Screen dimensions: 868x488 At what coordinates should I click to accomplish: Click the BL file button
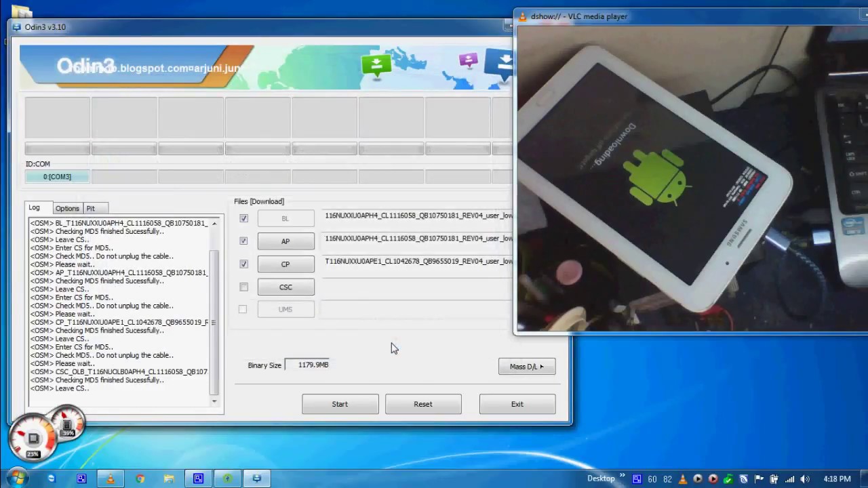coord(285,218)
